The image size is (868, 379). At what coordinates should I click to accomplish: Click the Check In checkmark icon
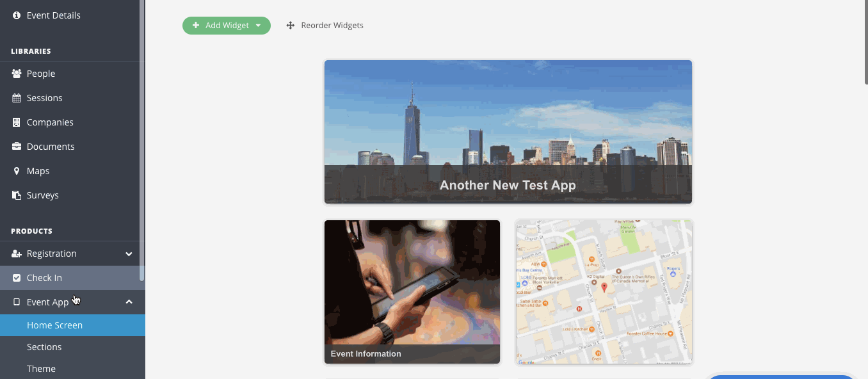click(17, 278)
